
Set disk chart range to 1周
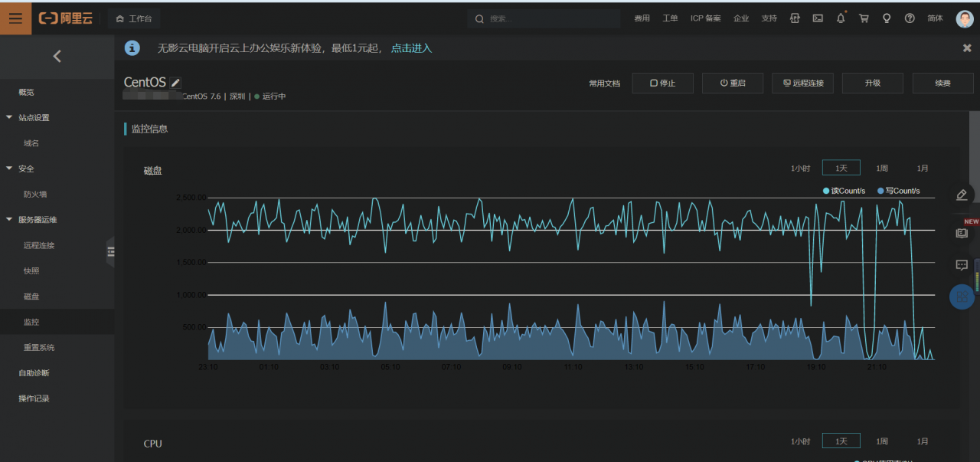tap(882, 168)
